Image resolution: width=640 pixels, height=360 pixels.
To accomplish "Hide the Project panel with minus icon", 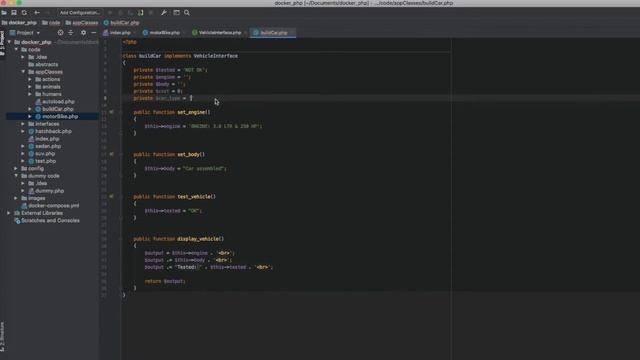I will 93,33.
